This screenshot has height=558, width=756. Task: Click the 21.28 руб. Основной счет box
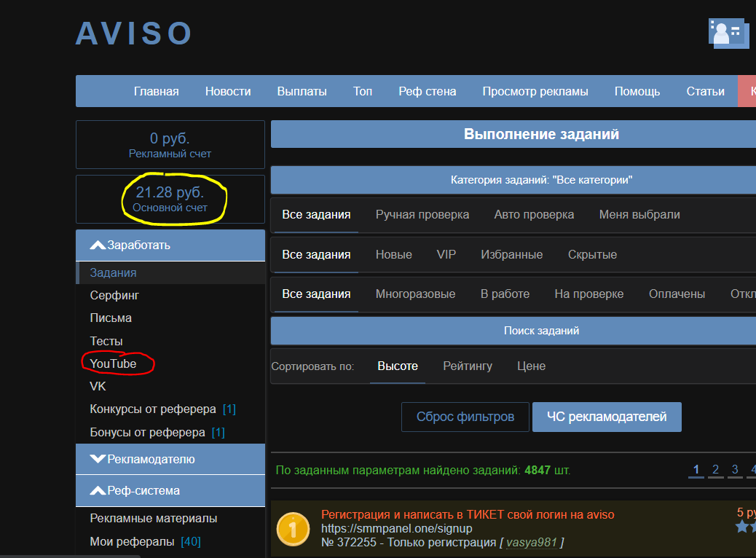pos(170,199)
